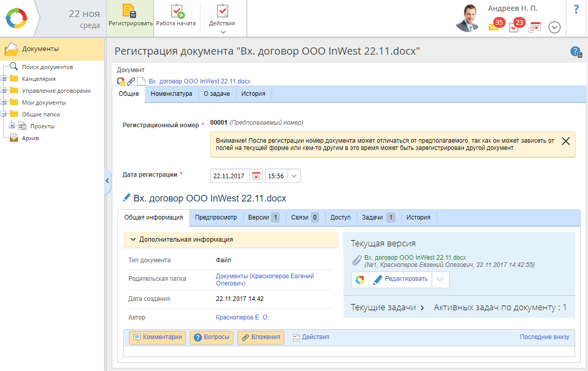Switch to the Предпросмотр tab
Screen dimensions: 588x371
216,217
